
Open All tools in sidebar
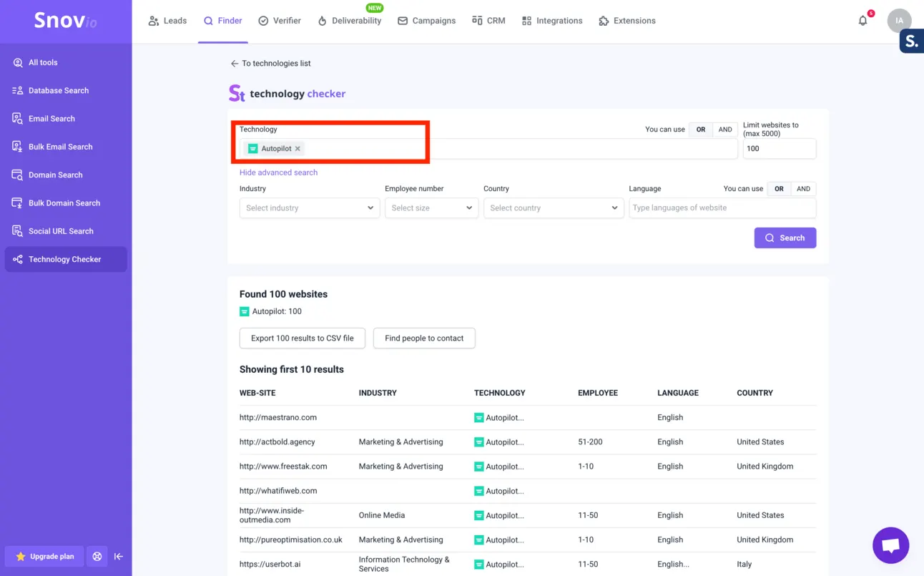click(x=66, y=62)
